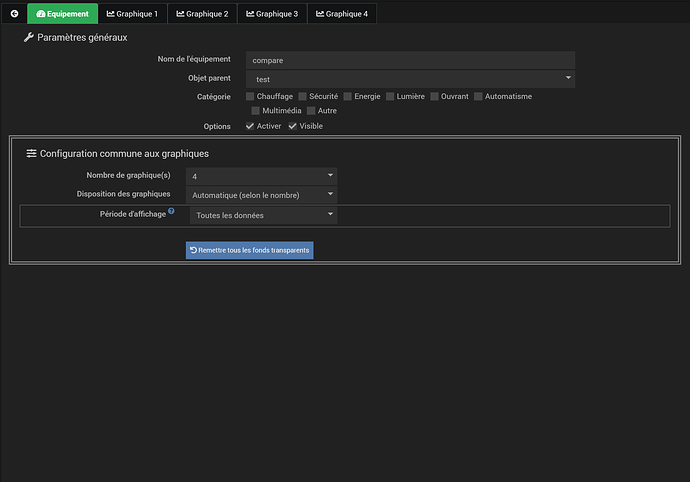Switch to the Graphique 1 tab
Screen dimensions: 690x482
[132, 14]
